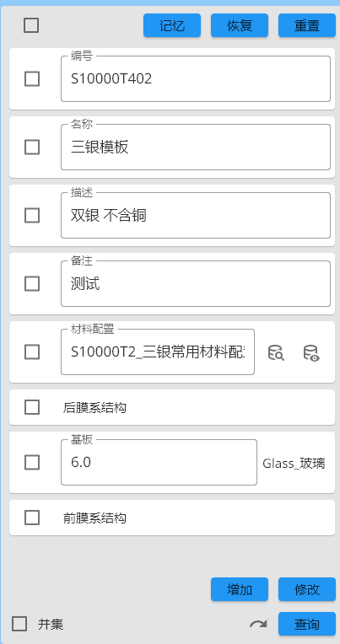Enable the 编号 field checkbox
340x644 pixels.
point(32,78)
